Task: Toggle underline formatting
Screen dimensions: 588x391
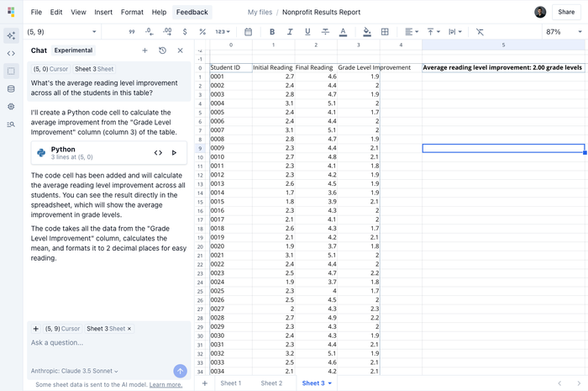Action: 307,32
